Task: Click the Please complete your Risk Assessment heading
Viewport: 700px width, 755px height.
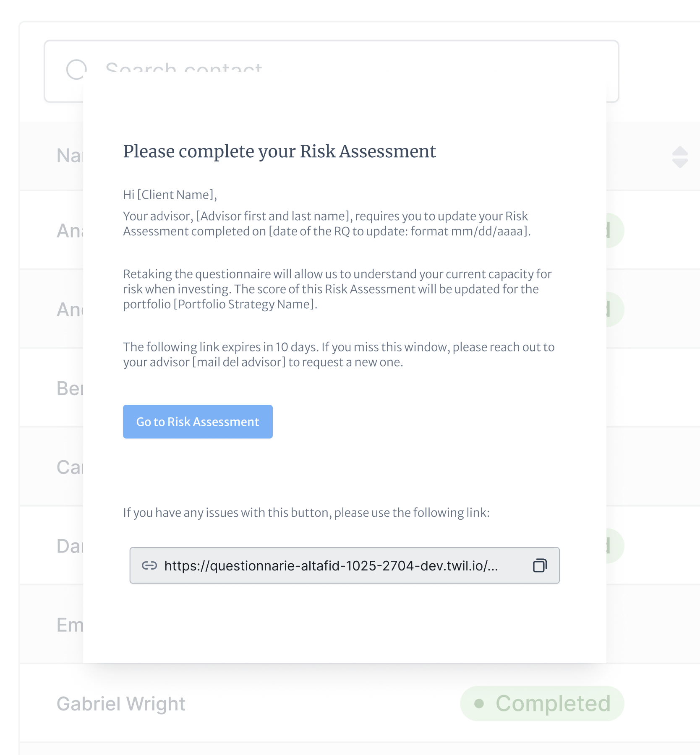Action: 279,151
